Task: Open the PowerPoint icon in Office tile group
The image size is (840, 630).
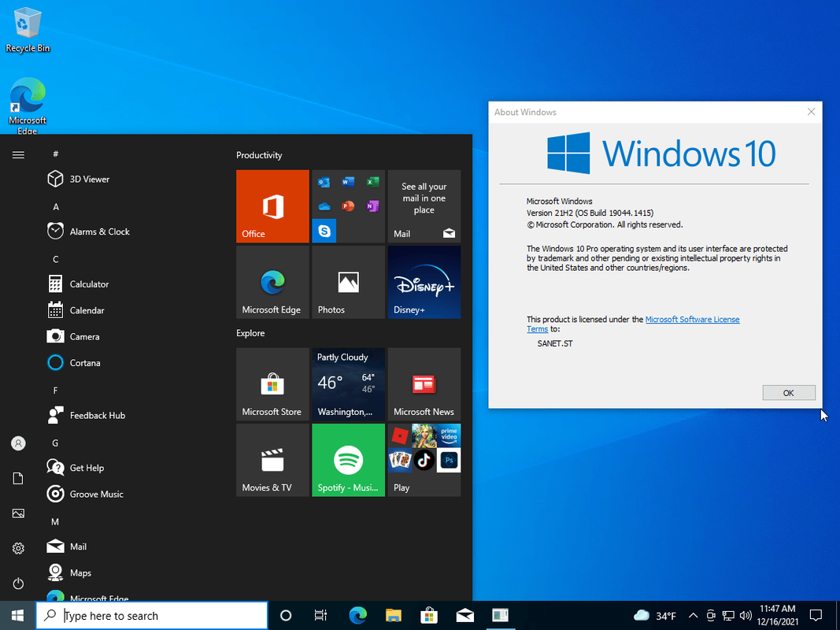Action: pyautogui.click(x=348, y=206)
